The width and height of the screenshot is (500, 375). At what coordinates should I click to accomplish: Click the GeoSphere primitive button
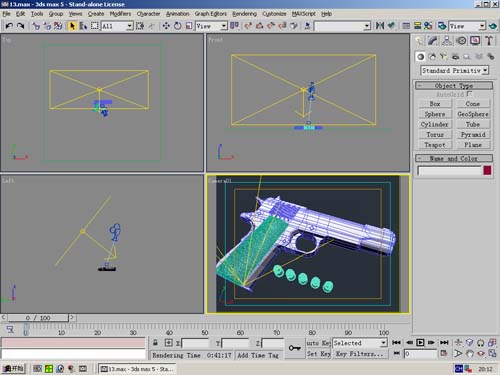coord(473,114)
